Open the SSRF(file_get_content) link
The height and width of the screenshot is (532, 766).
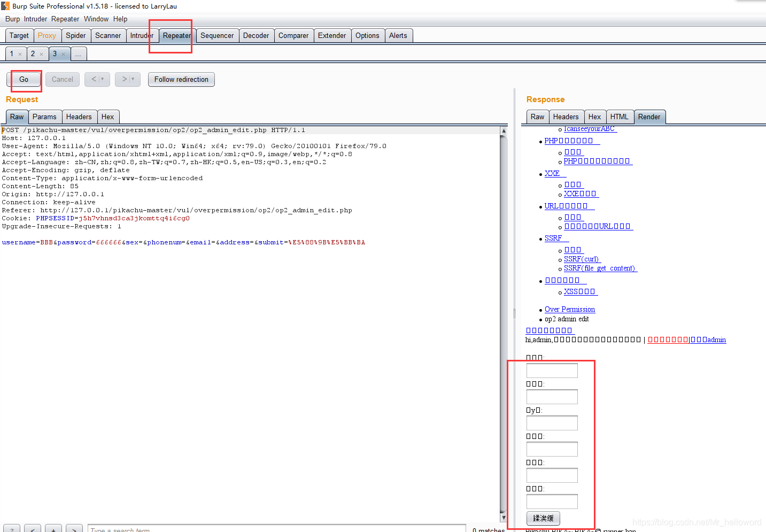(x=600, y=268)
